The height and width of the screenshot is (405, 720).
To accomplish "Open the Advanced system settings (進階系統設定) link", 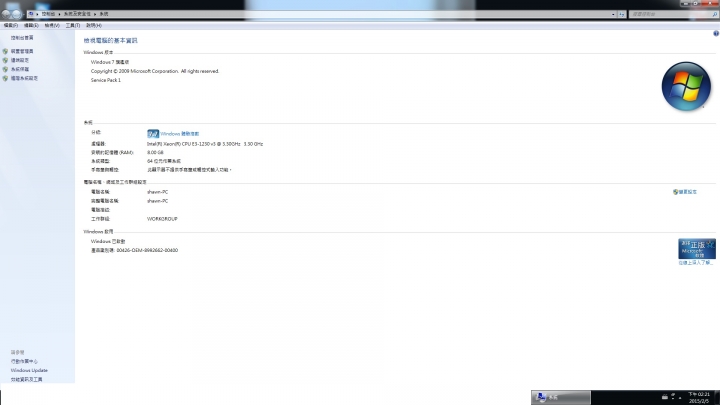I will (x=24, y=79).
